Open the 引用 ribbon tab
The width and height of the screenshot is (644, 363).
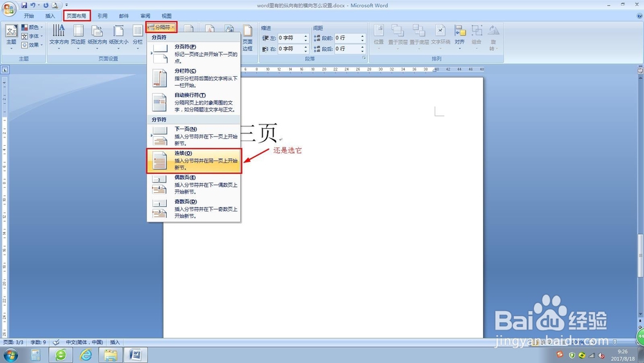coord(102,16)
